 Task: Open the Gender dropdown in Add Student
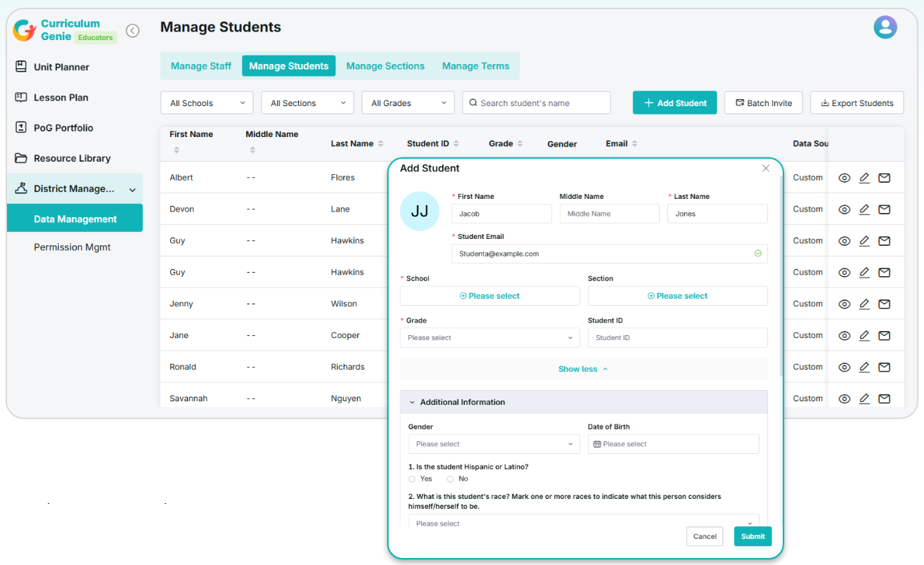click(494, 444)
